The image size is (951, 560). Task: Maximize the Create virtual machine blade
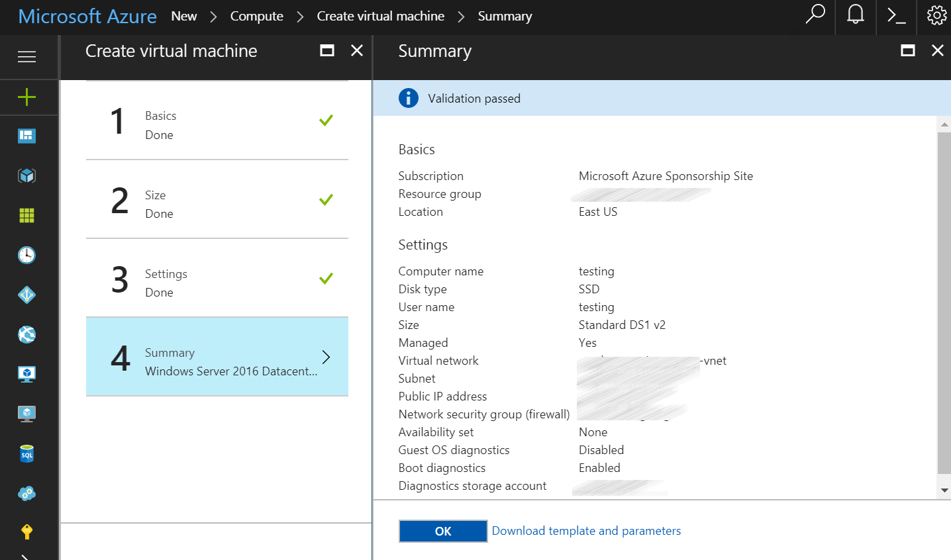(x=327, y=50)
